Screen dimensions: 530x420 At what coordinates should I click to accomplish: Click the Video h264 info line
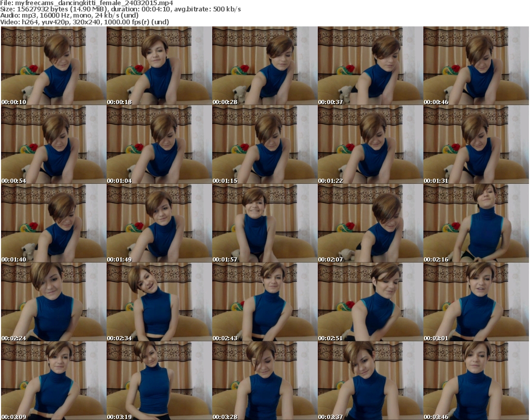[84, 22]
